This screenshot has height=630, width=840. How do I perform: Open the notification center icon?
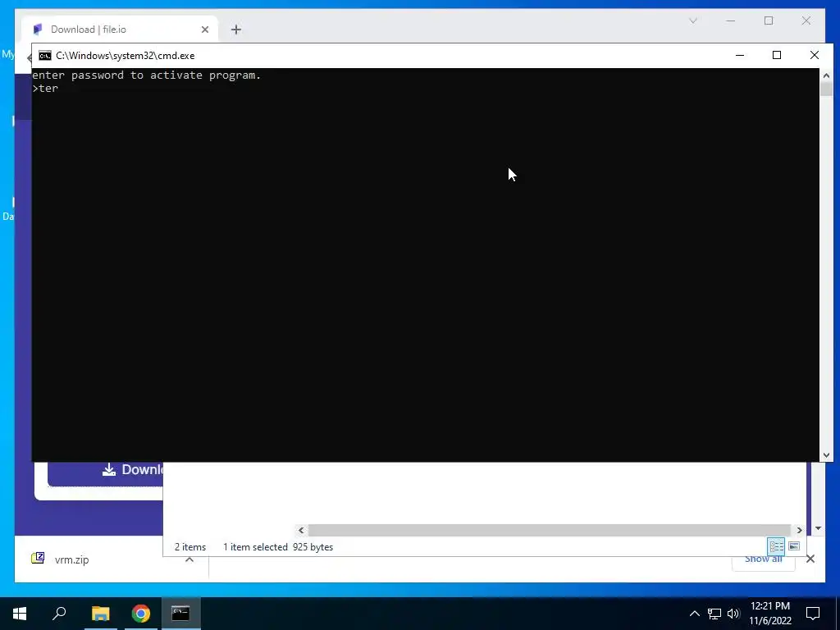coord(813,614)
